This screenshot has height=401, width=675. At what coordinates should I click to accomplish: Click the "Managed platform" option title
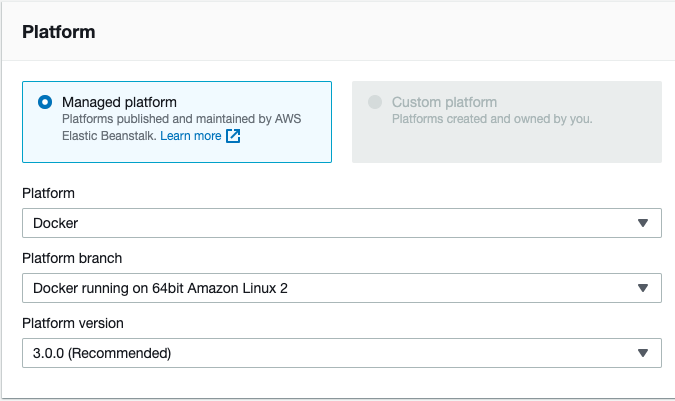pos(119,102)
